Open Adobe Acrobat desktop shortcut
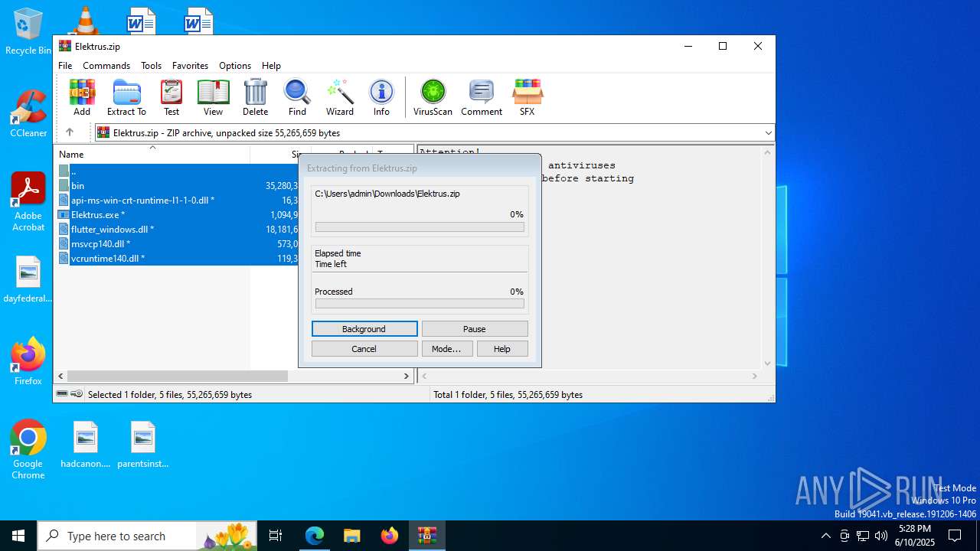The image size is (980, 551). (x=28, y=202)
